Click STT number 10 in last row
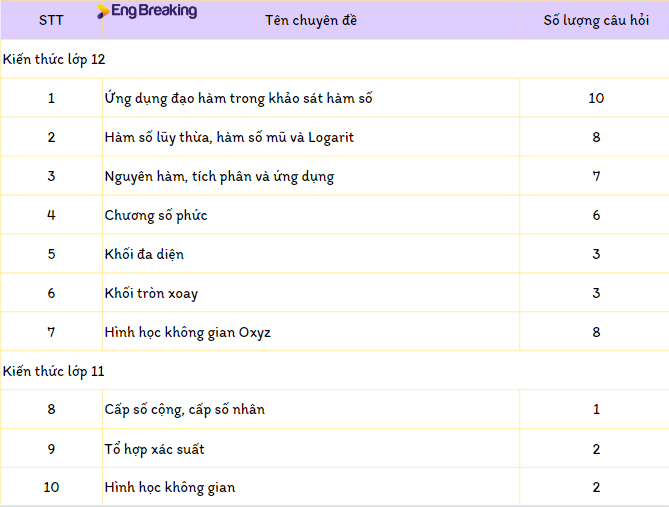669x507 pixels. 51,488
